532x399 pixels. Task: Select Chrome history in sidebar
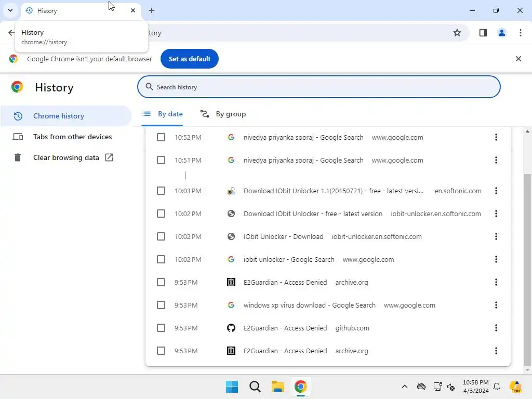pos(65,116)
